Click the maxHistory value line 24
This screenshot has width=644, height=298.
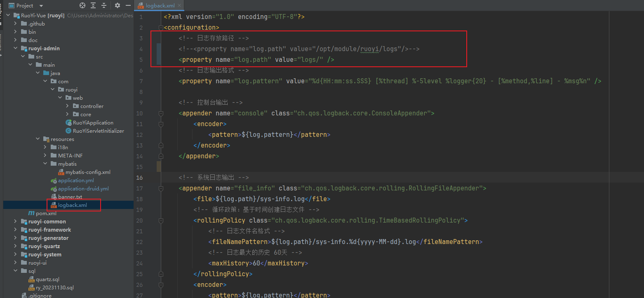[x=256, y=263]
